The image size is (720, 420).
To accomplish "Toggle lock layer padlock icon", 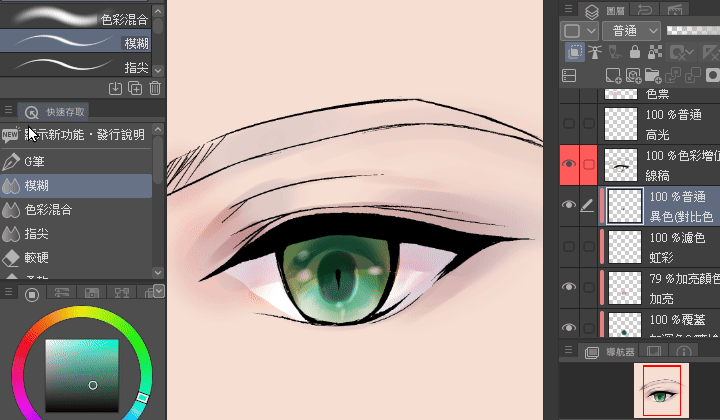I will pyautogui.click(x=635, y=52).
